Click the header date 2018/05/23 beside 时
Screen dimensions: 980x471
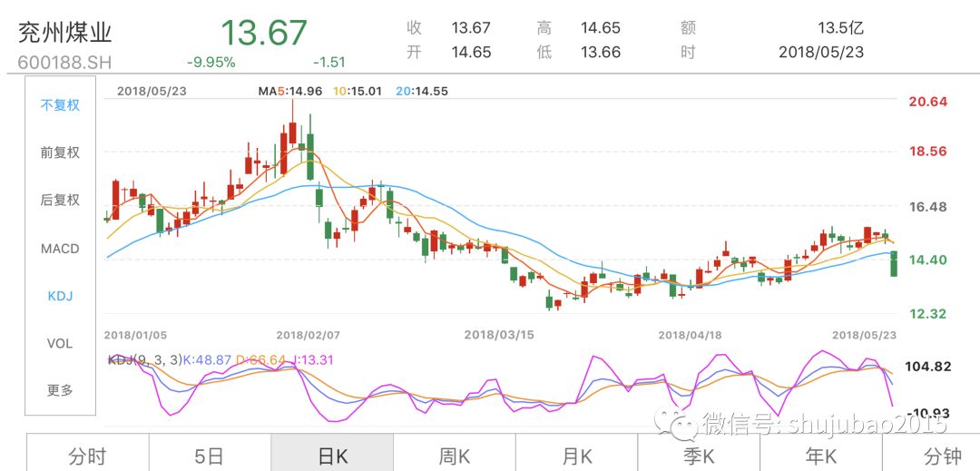pyautogui.click(x=821, y=53)
